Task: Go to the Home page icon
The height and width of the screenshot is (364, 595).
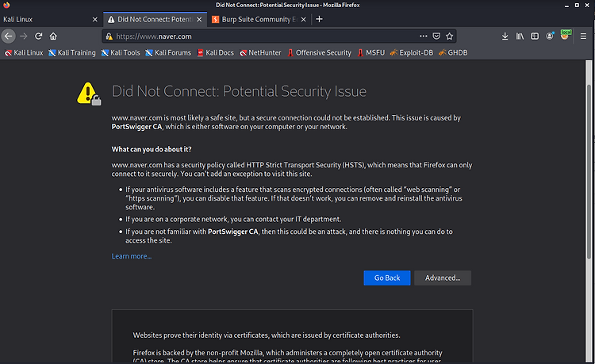Action: [53, 36]
